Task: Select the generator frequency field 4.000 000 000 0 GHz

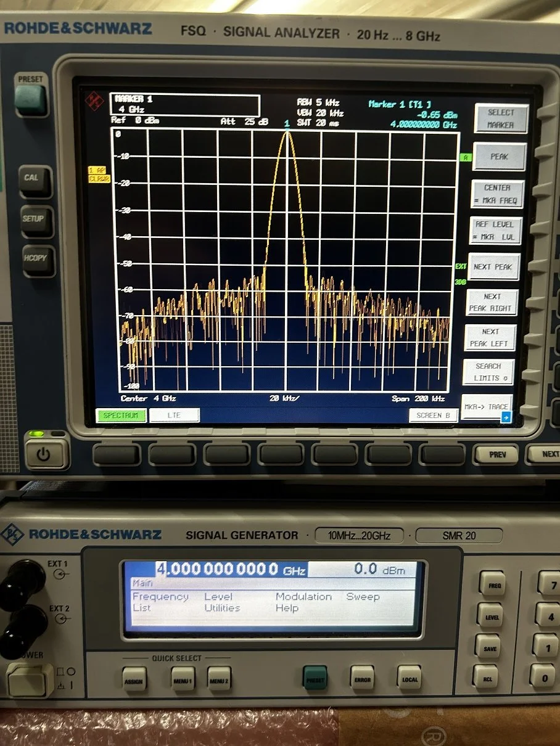Action: (x=231, y=569)
